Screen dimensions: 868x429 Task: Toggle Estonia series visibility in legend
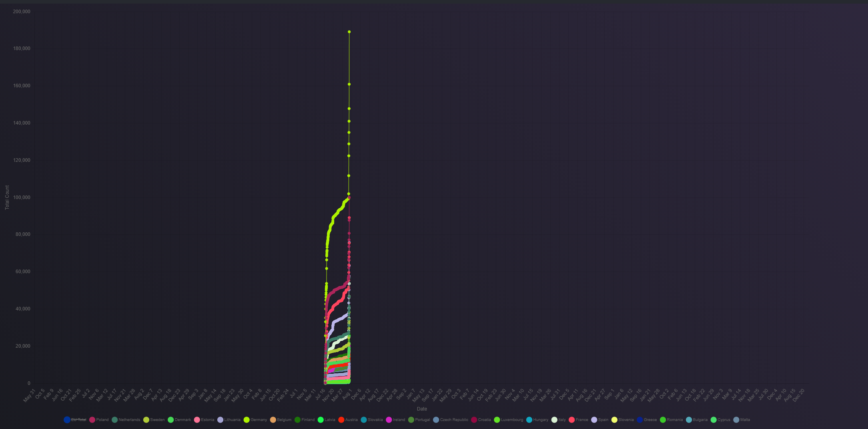[204, 420]
